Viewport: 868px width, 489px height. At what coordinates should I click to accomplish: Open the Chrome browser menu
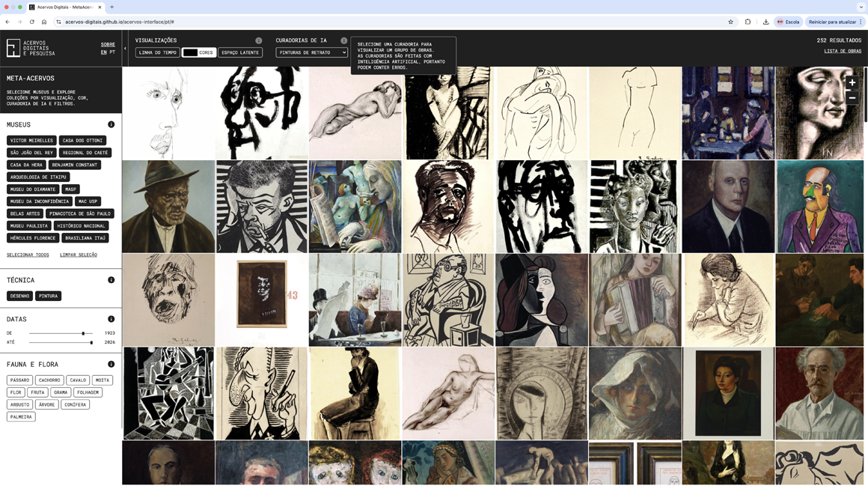point(861,22)
